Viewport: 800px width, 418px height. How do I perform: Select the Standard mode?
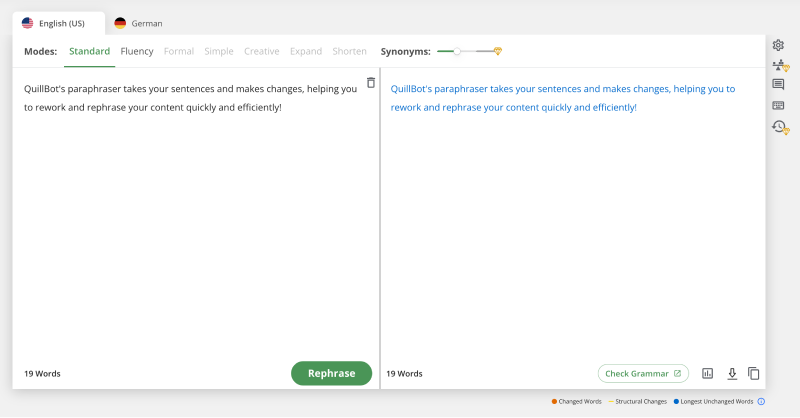pos(89,51)
